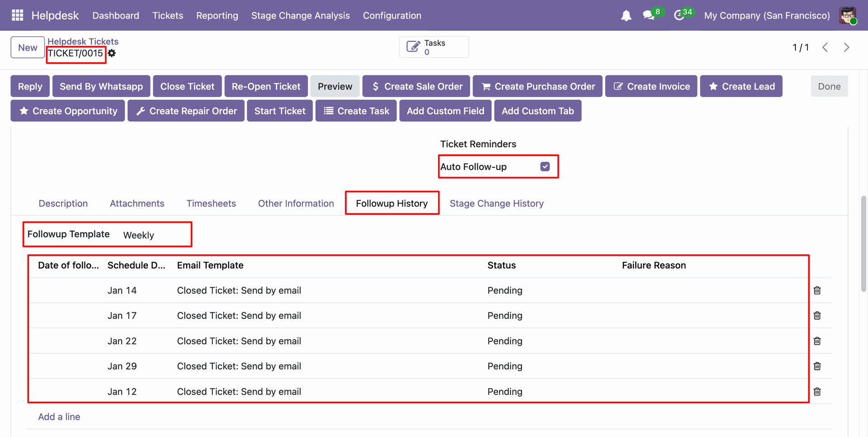Expand the My Company (San Francisco) switcher
Screen dimensions: 868x437
pos(767,16)
